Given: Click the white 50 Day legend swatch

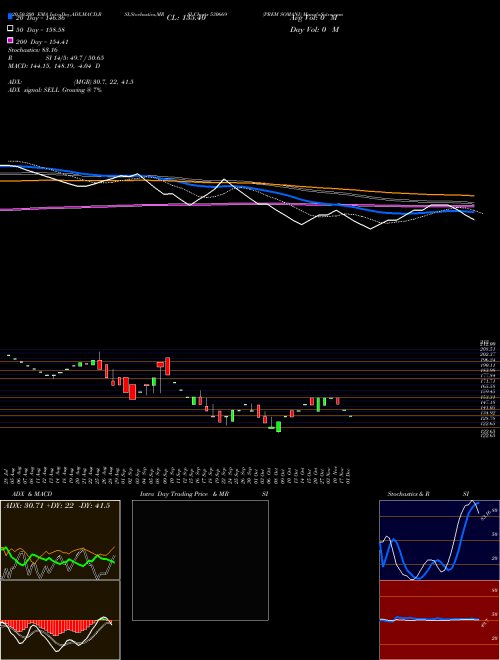Looking at the screenshot, I should click(x=10, y=29).
